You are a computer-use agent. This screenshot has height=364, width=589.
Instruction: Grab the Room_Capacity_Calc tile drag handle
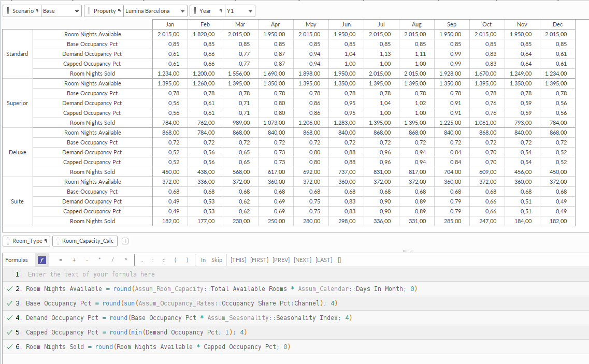[x=58, y=241]
